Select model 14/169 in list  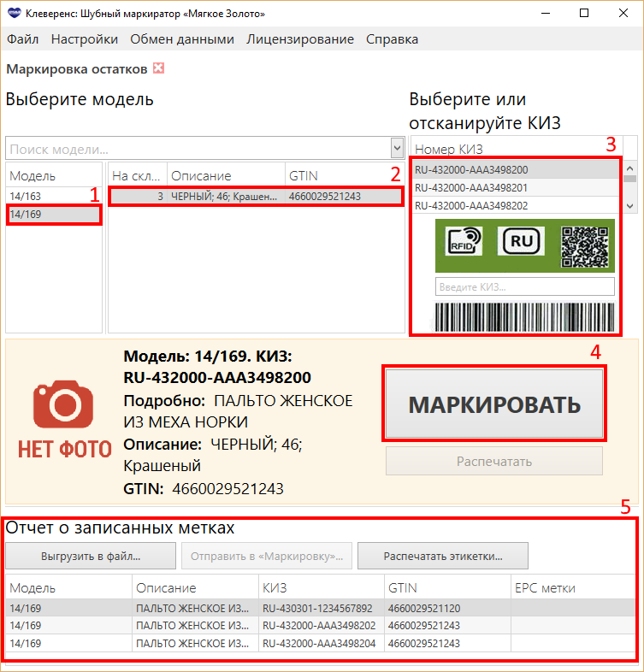(54, 215)
